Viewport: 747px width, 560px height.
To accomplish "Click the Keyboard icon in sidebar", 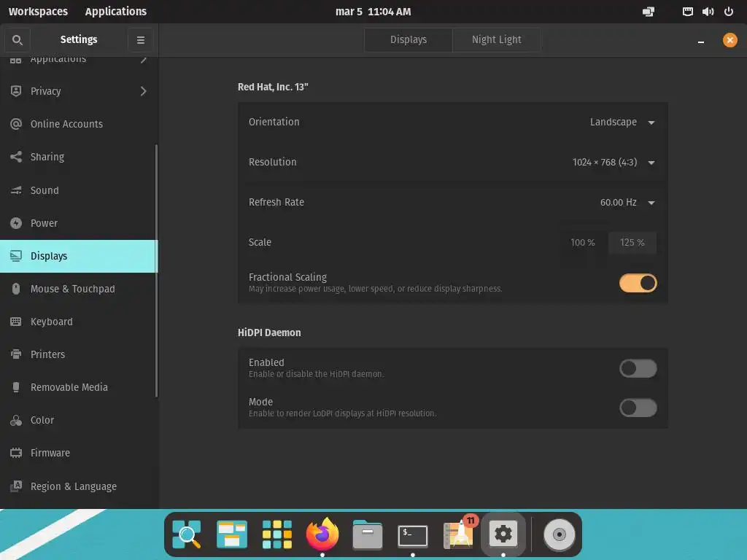I will pyautogui.click(x=16, y=322).
